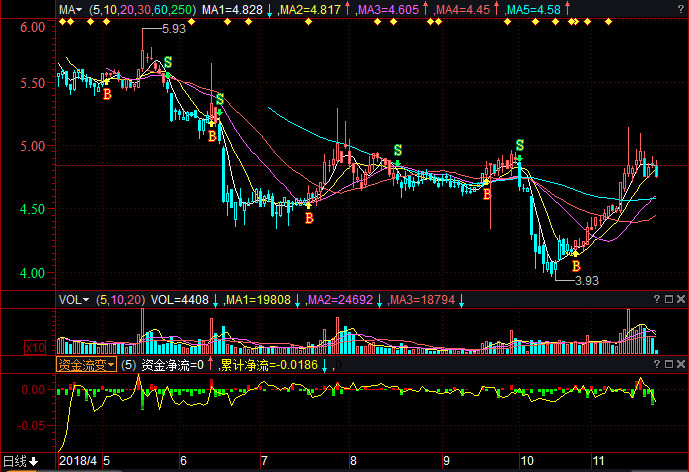Expand the 资金流变 indicator selector

tap(86, 365)
